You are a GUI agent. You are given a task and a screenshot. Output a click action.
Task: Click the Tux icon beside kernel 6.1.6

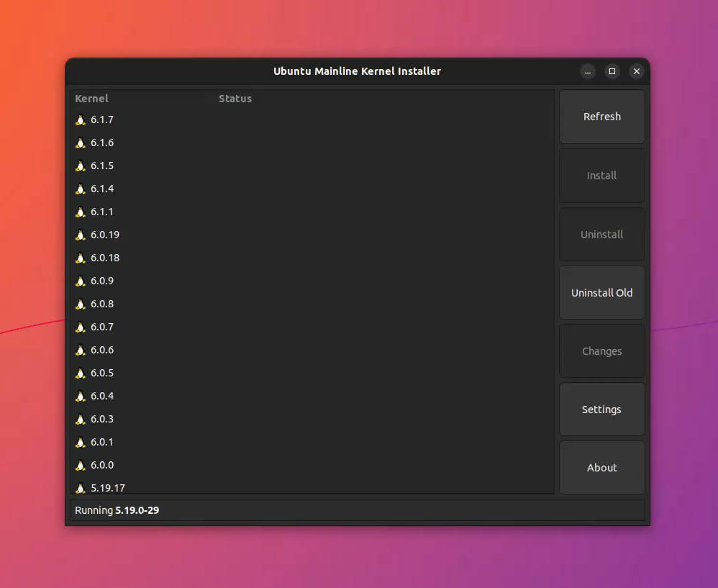(80, 143)
